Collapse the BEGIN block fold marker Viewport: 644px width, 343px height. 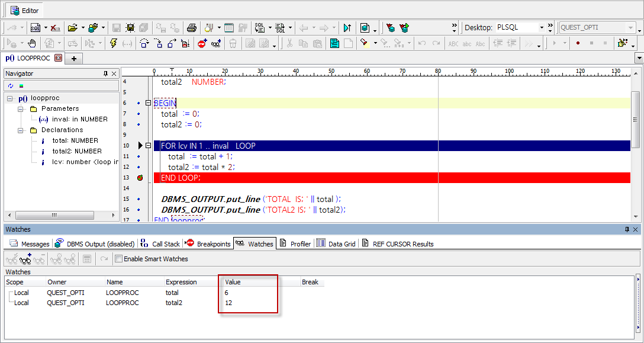coord(149,103)
